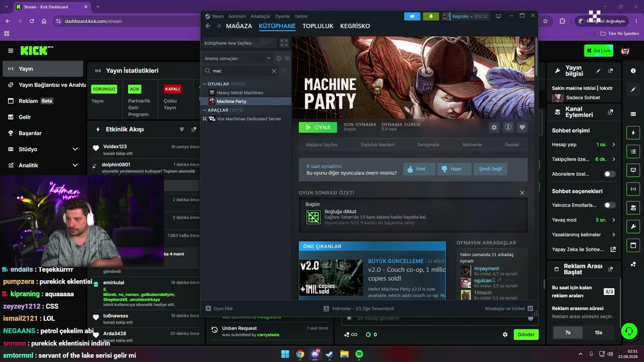The image size is (644, 362).
Task: Switch to Big Picture mode monitor icon
Action: 499,16
